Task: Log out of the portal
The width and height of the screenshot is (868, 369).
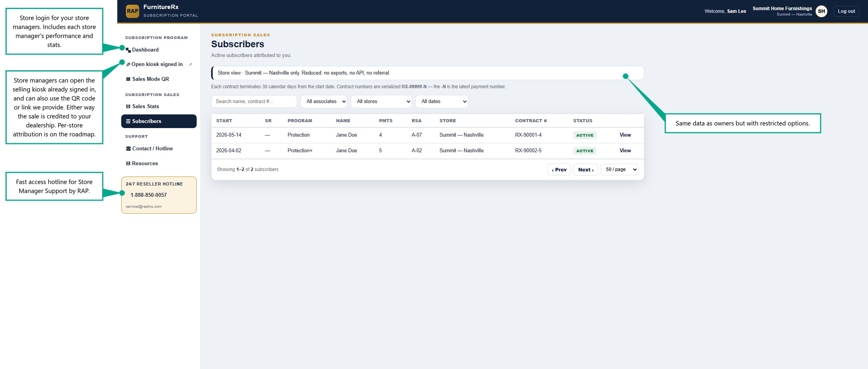Action: [x=846, y=11]
